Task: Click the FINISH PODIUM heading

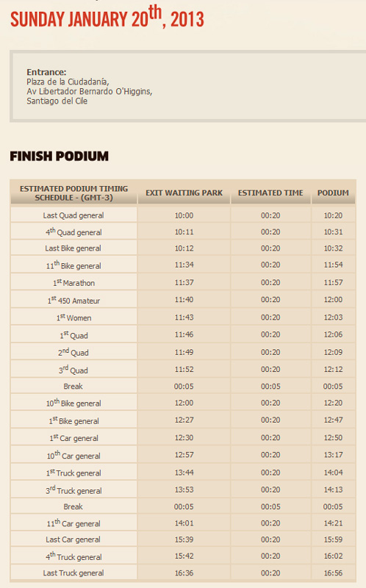Action: pyautogui.click(x=60, y=156)
